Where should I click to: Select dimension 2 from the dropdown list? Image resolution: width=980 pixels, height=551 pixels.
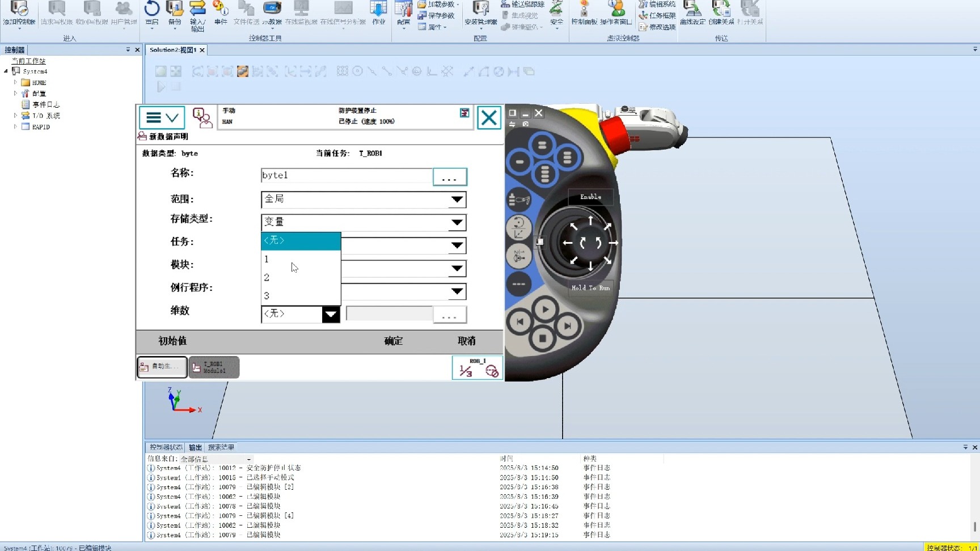[300, 277]
